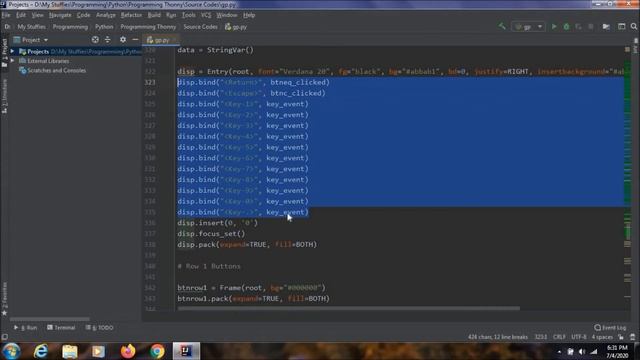Expand External Libraries tree node
The width and height of the screenshot is (640, 360).
(x=12, y=61)
